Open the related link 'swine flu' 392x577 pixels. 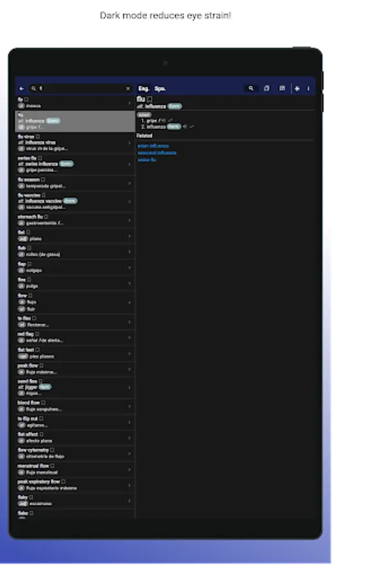click(147, 160)
